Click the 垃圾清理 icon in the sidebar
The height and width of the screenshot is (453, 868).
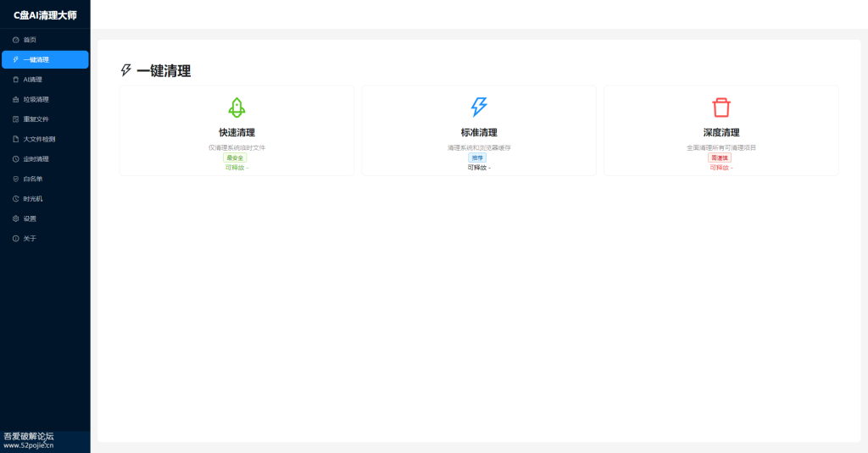click(x=15, y=99)
